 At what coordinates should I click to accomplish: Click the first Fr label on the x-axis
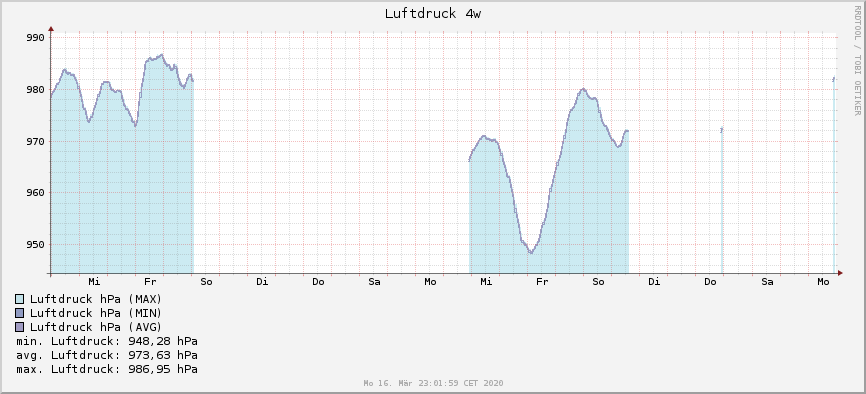150,282
